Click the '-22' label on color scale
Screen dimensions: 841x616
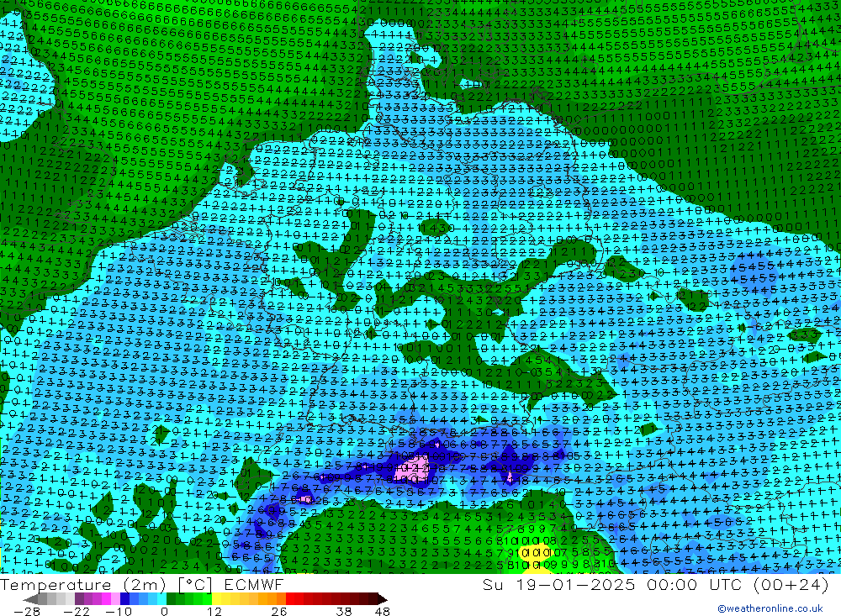tap(77, 612)
